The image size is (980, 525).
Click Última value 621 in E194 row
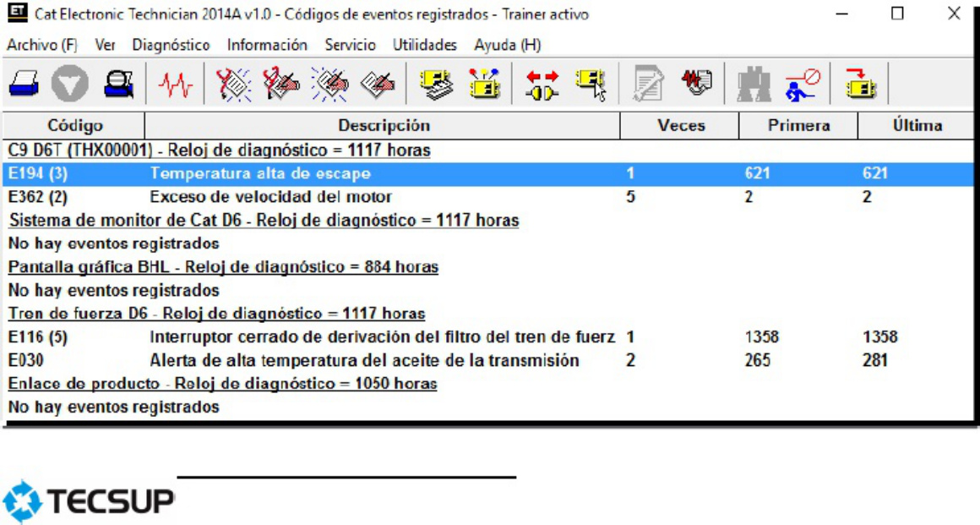coord(875,173)
